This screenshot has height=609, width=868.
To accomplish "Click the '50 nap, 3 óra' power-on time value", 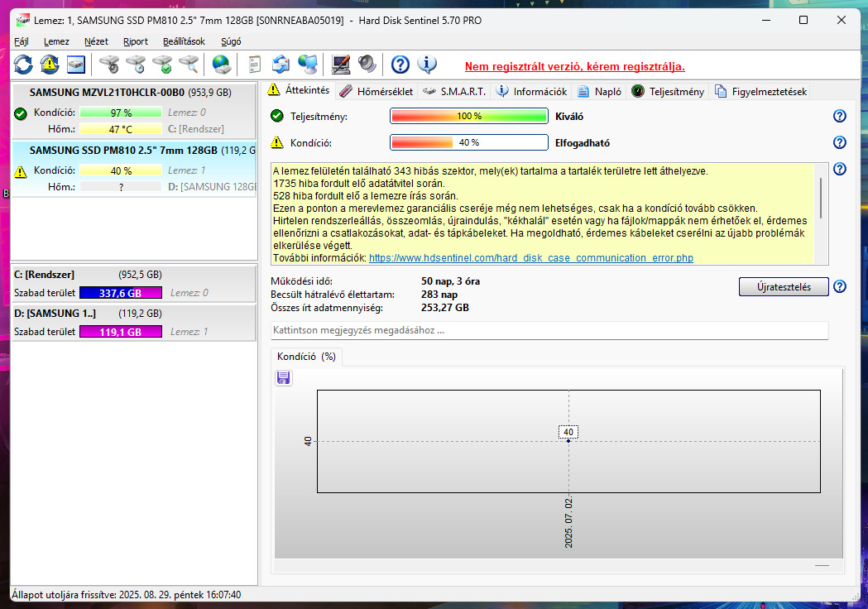I will (450, 281).
